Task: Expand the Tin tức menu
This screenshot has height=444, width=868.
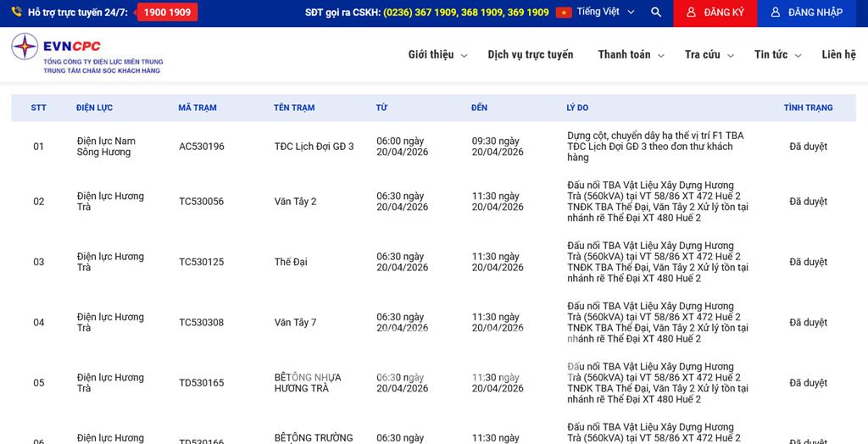Action: click(x=776, y=55)
